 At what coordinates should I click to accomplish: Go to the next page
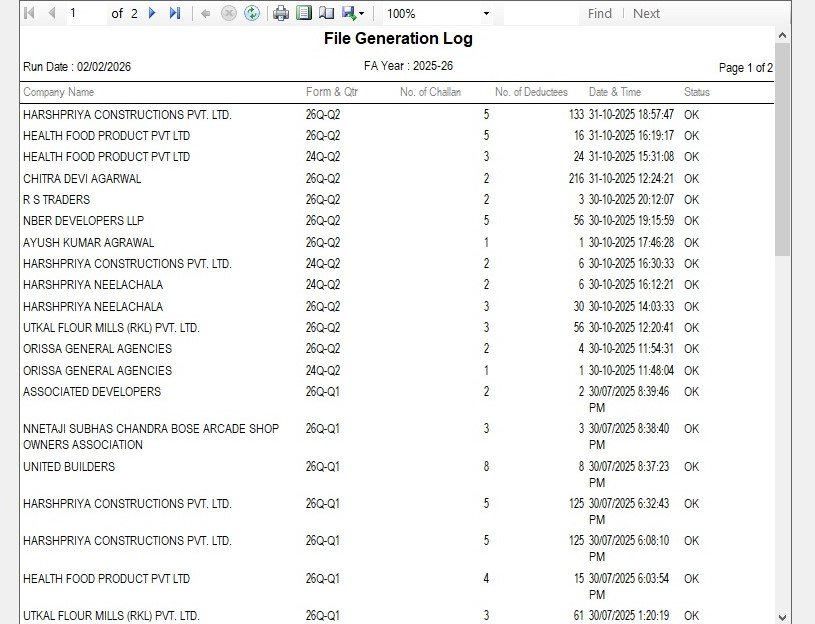pos(150,13)
